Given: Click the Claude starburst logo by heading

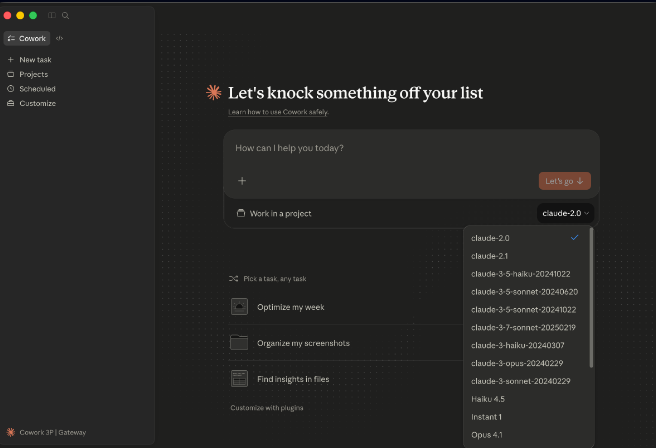Looking at the screenshot, I should (214, 92).
